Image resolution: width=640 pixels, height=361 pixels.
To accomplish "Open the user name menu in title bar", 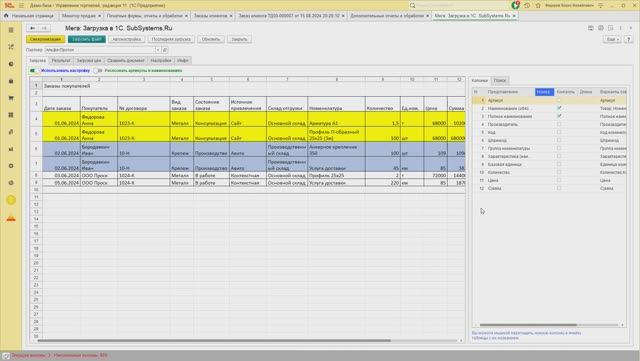I will tap(570, 5).
